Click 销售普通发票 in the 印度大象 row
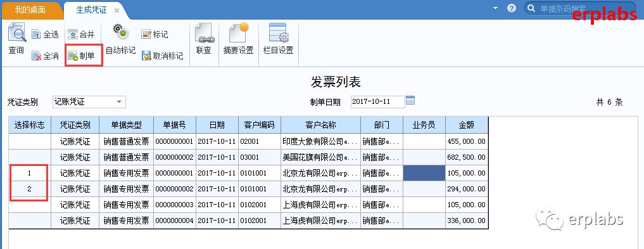The width and height of the screenshot is (644, 249). 127,141
